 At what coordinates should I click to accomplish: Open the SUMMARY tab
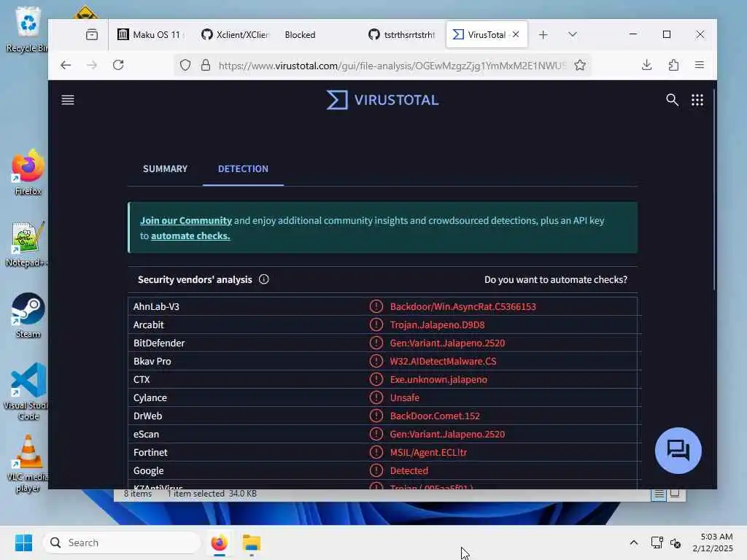coord(166,168)
